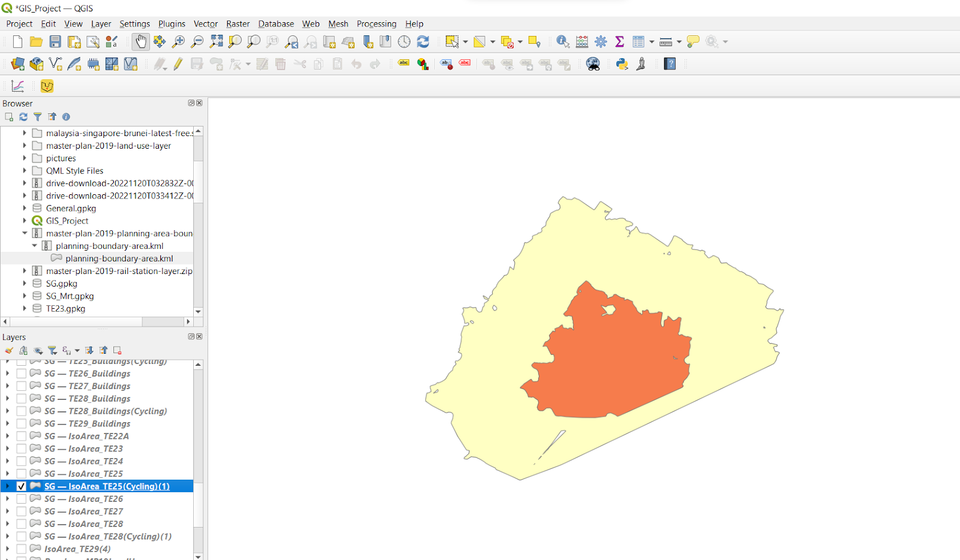Screen dimensions: 960x560
Task: Open the Processing Toolbox gear icon
Action: [x=601, y=41]
